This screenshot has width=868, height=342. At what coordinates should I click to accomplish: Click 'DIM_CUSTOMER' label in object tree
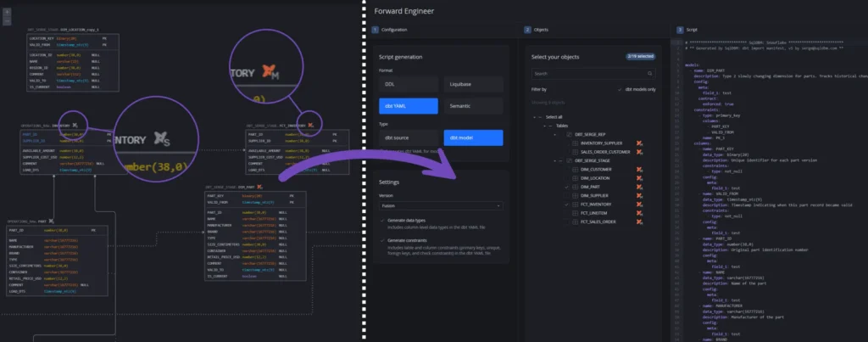pos(596,169)
